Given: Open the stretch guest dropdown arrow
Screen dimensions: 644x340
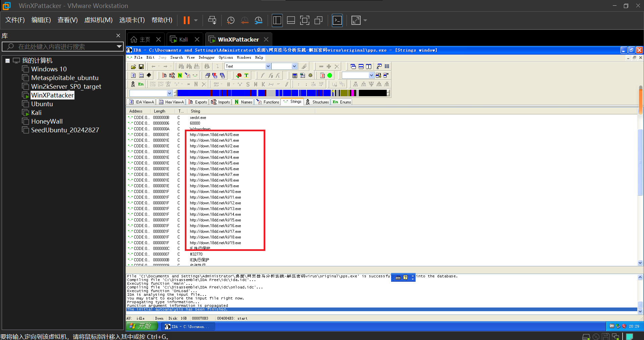Looking at the screenshot, I should pos(365,20).
